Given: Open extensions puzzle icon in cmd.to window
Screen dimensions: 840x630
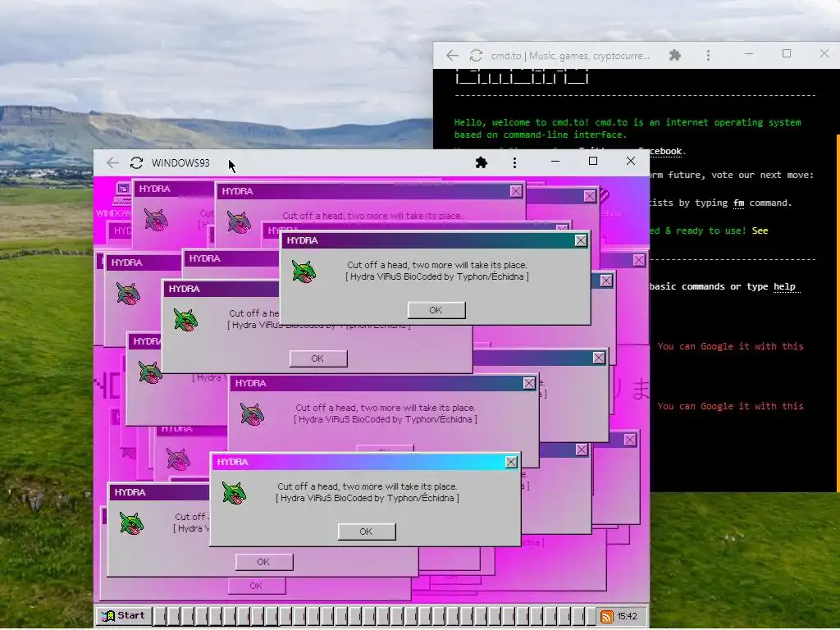Looking at the screenshot, I should [x=675, y=55].
